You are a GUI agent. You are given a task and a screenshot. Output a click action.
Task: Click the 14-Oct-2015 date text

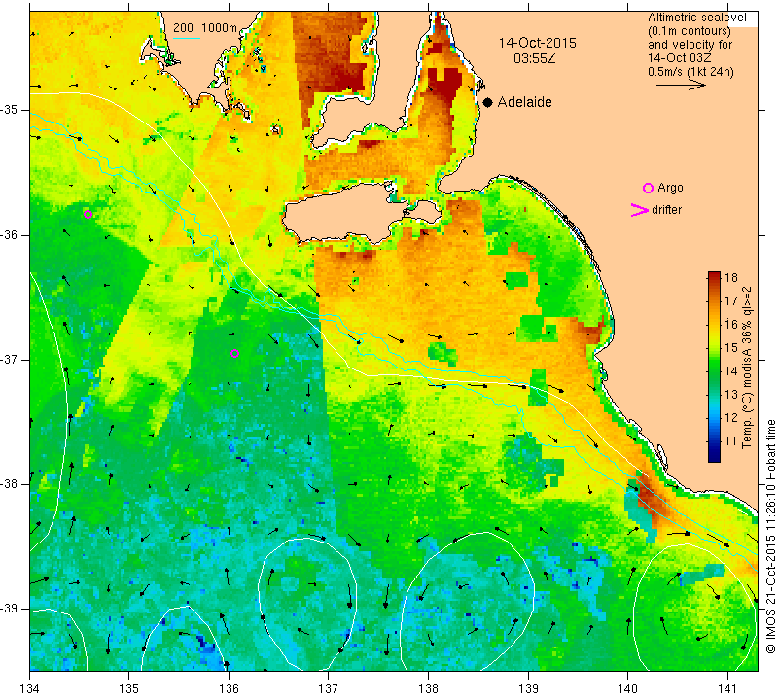(x=537, y=43)
